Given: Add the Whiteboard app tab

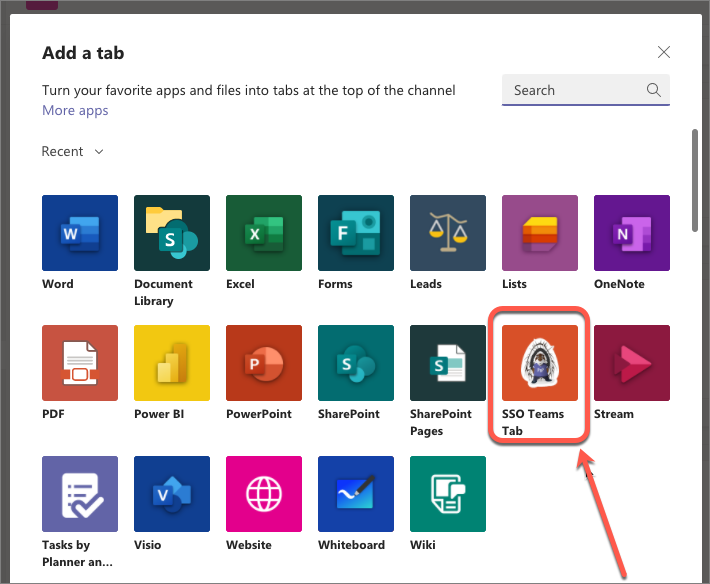Looking at the screenshot, I should pos(356,493).
